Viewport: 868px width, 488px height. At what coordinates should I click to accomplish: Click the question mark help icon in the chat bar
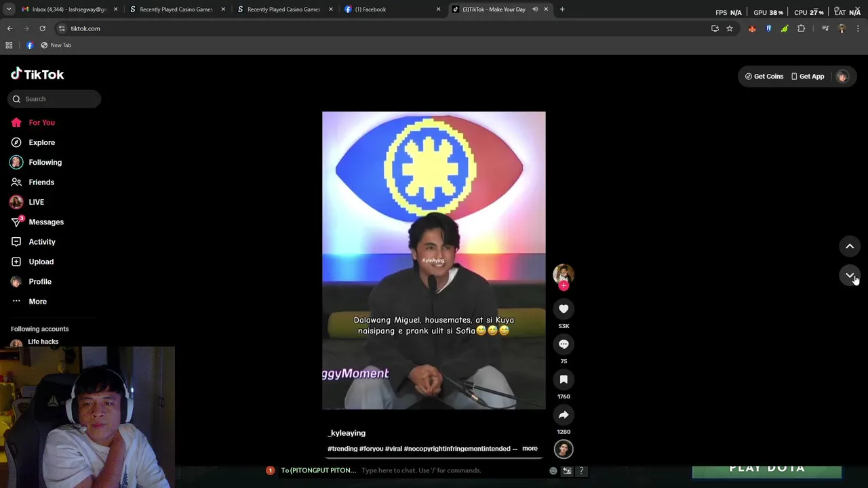coord(581,470)
